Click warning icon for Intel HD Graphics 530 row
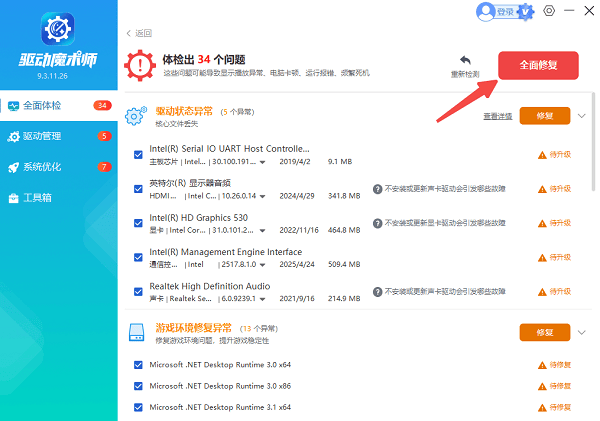The image size is (600, 421). (542, 224)
